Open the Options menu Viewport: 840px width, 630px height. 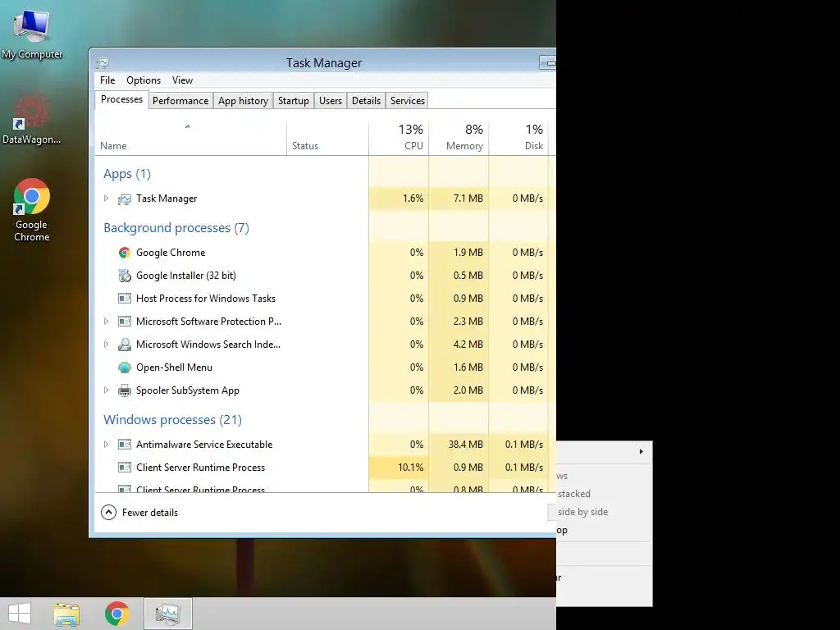(144, 80)
